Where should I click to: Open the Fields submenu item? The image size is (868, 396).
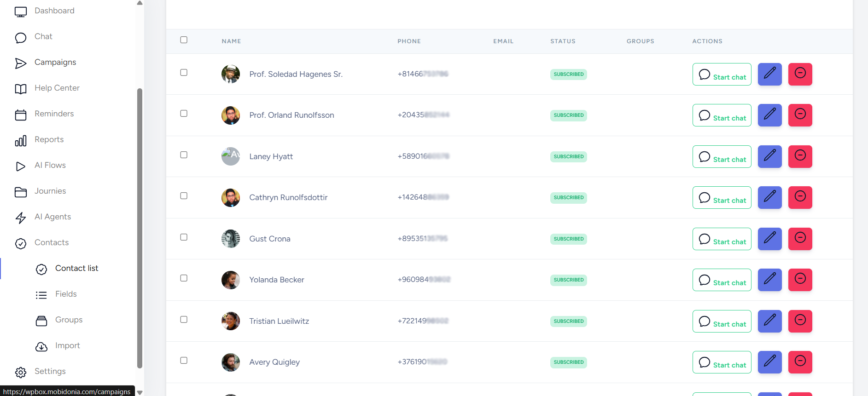(x=66, y=294)
